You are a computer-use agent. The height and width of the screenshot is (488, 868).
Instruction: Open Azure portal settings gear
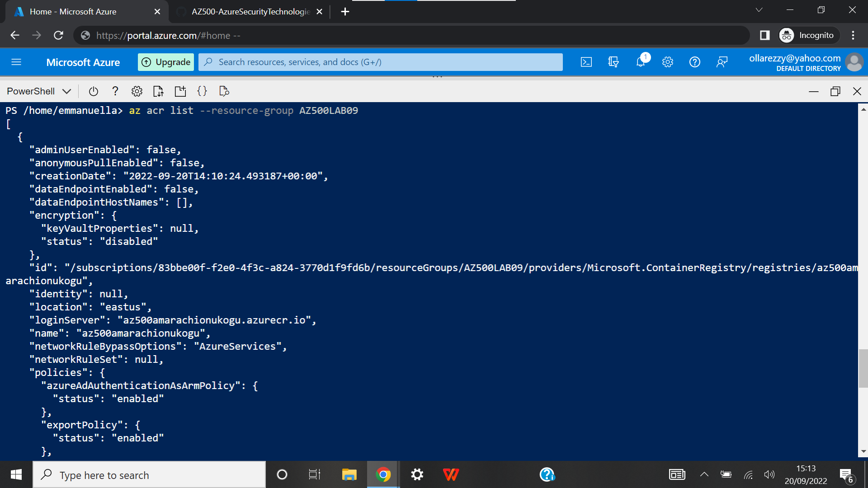point(668,62)
